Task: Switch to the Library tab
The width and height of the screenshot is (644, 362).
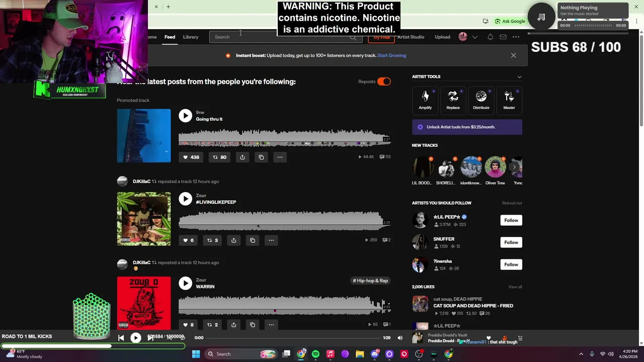Action: point(191,37)
